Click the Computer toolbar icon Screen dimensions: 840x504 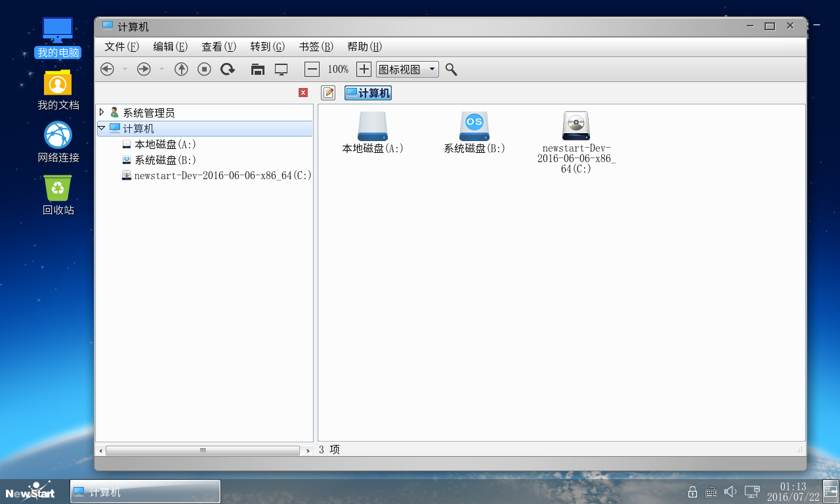tap(282, 69)
